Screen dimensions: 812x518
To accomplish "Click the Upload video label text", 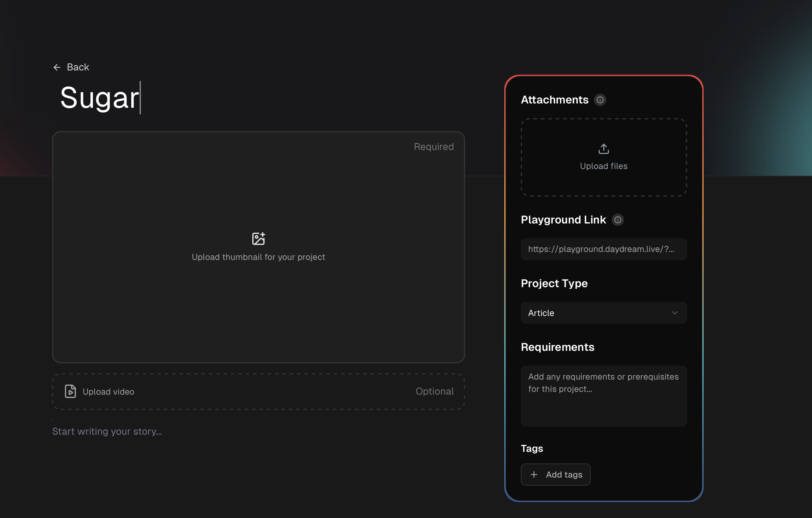I will [x=108, y=392].
